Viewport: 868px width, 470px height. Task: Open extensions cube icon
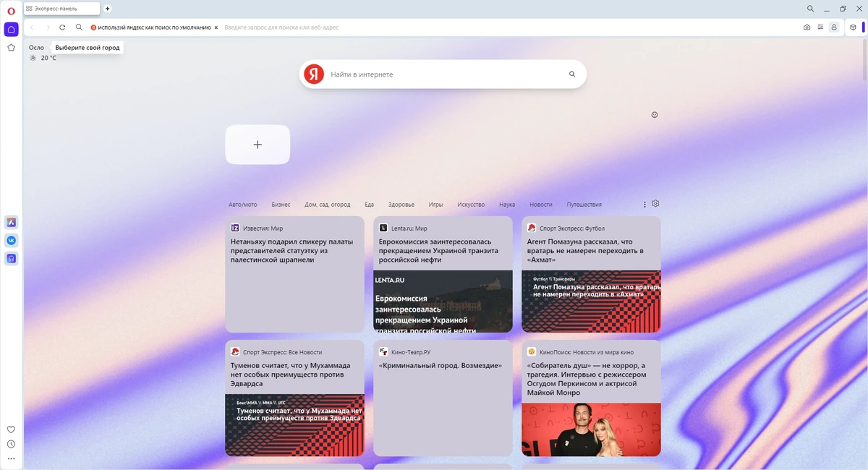[853, 27]
